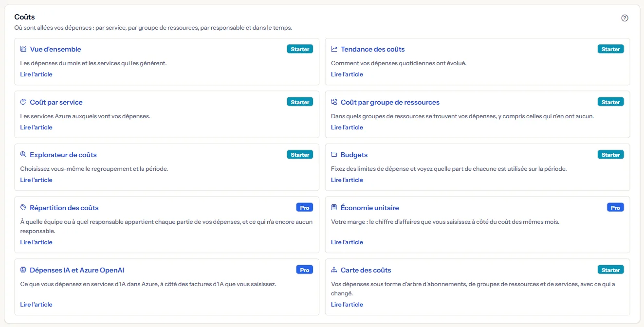Click text 'Ce que vous dépensez en services d'IA'
Screen dimensions: 644x327
click(148, 284)
